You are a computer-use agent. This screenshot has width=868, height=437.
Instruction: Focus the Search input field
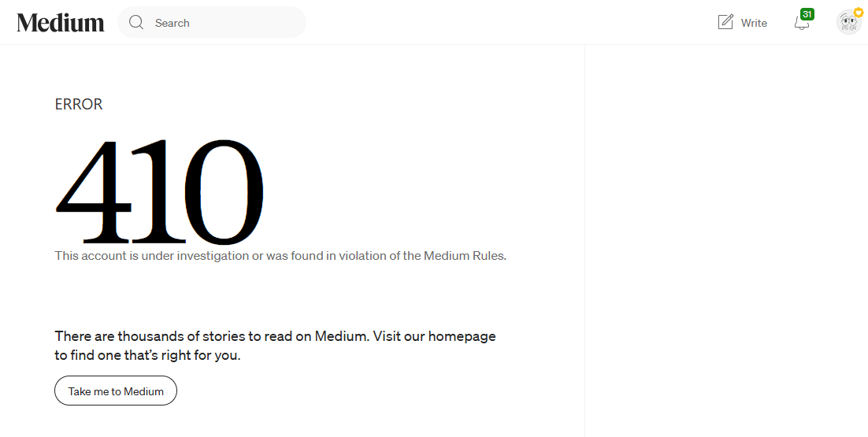pyautogui.click(x=211, y=22)
